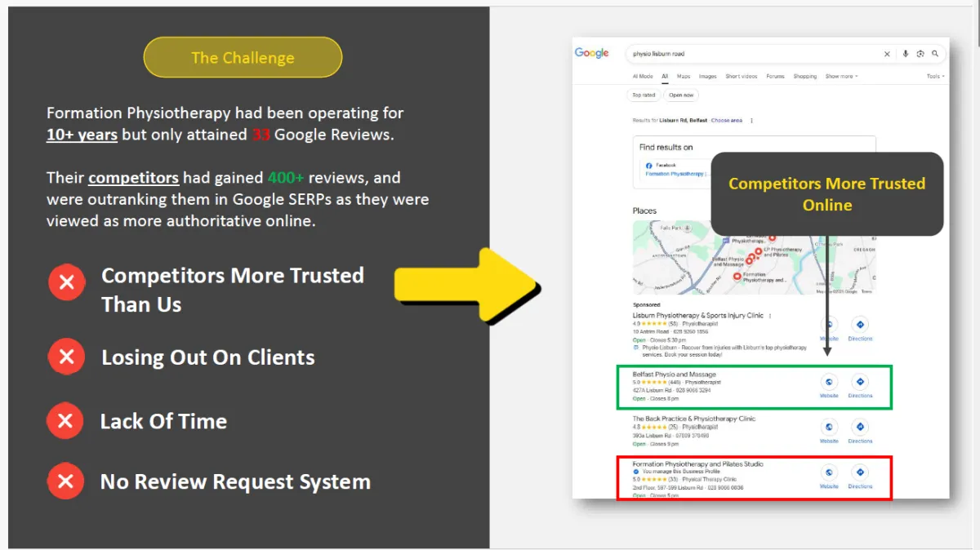
Task: Click the green 400+ reviews figure
Action: pyautogui.click(x=286, y=178)
